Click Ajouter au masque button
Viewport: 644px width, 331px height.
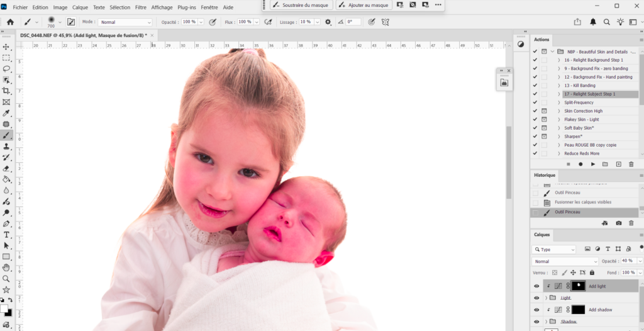364,5
